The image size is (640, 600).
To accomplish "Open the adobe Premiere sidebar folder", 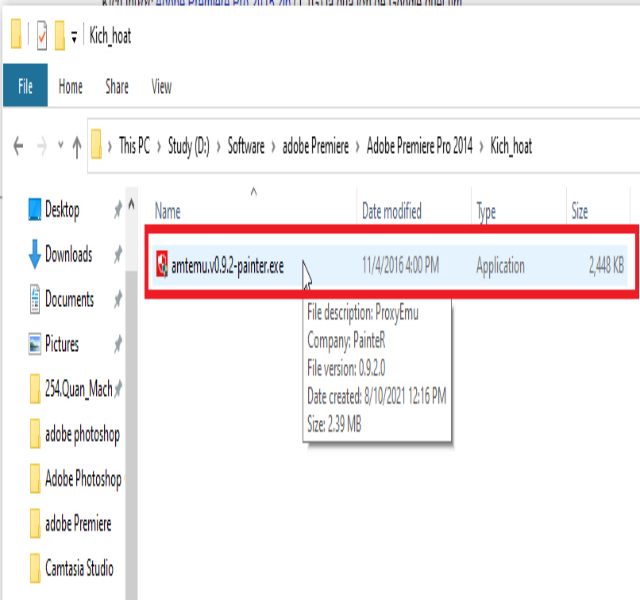I will (78, 523).
